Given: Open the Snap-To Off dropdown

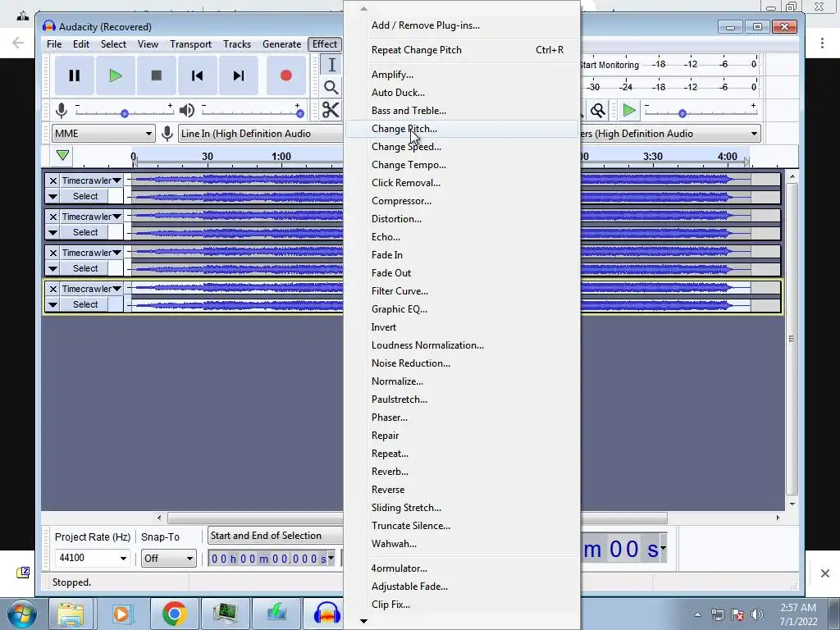Looking at the screenshot, I should (x=168, y=558).
